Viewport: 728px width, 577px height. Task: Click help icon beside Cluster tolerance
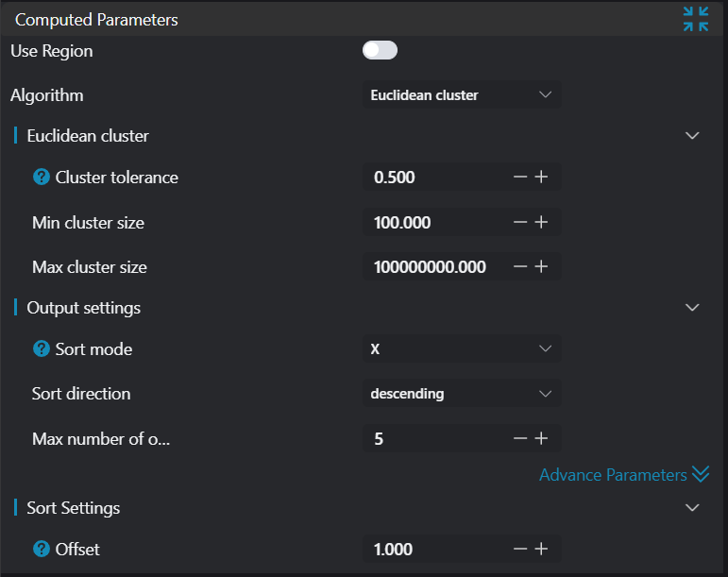(x=41, y=177)
